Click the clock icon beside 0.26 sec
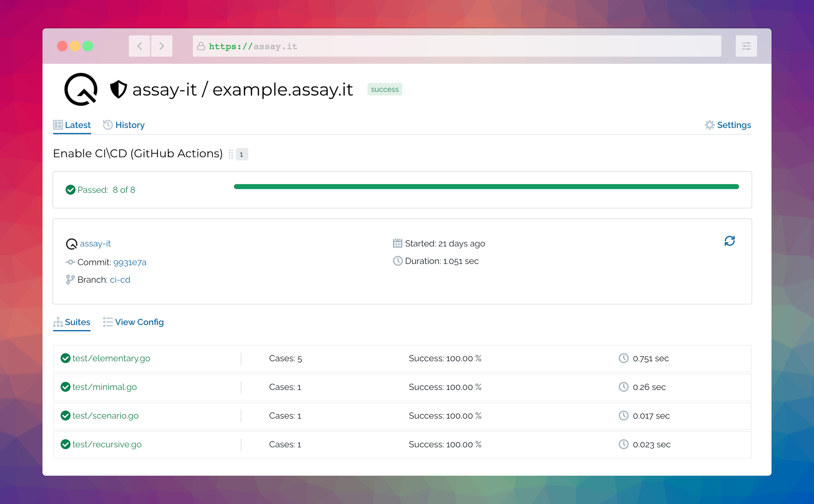The height and width of the screenshot is (504, 814). point(624,387)
